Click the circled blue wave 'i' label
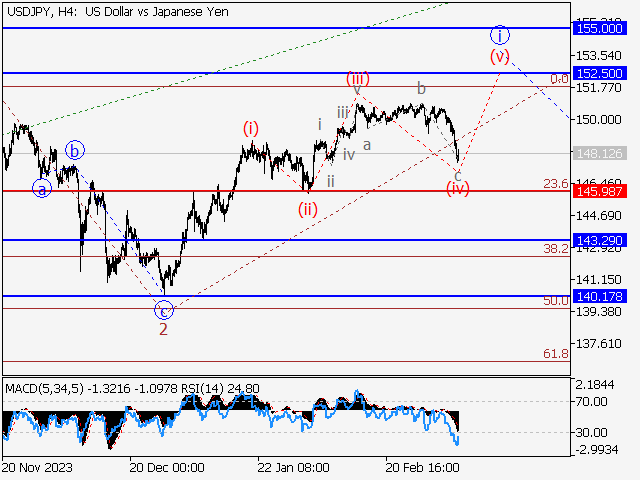640x480 pixels. (500, 35)
